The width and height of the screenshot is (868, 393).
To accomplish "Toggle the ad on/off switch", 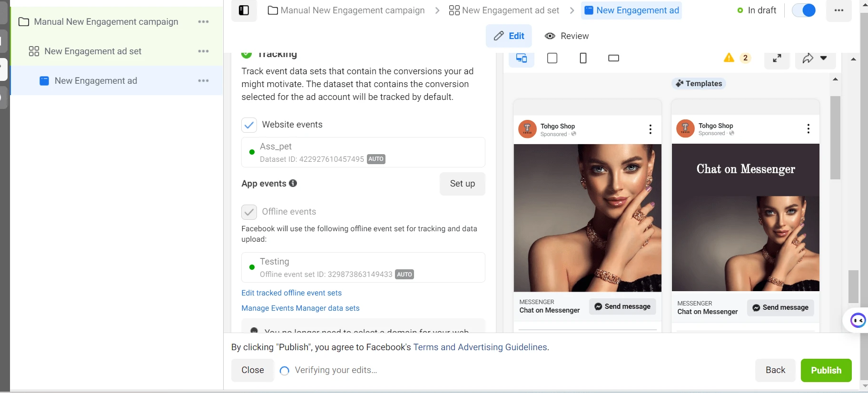I will (804, 10).
